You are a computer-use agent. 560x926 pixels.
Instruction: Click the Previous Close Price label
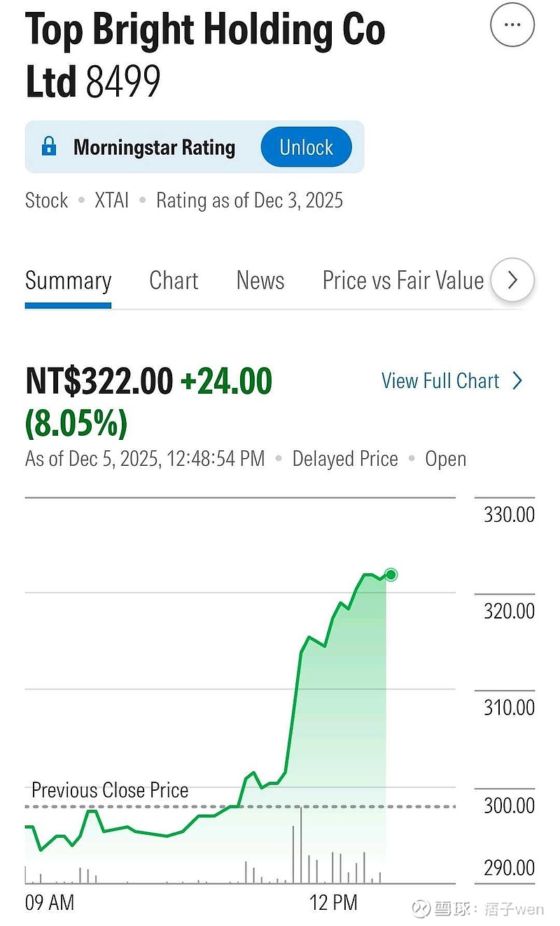(x=110, y=791)
